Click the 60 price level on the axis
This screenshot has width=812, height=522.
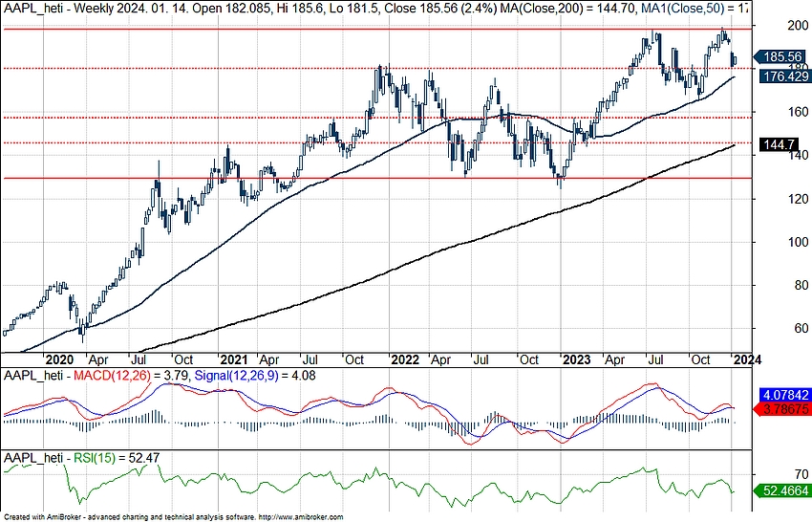click(x=801, y=328)
